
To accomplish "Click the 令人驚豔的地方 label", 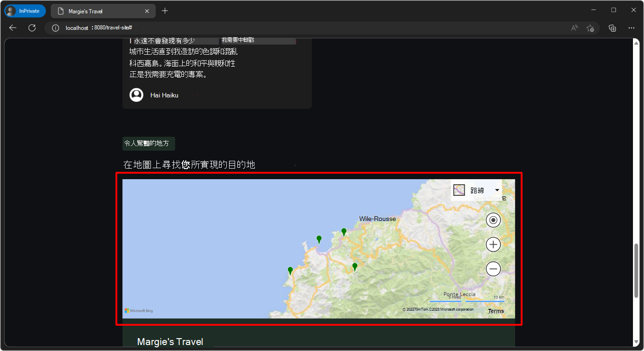I will 148,143.
